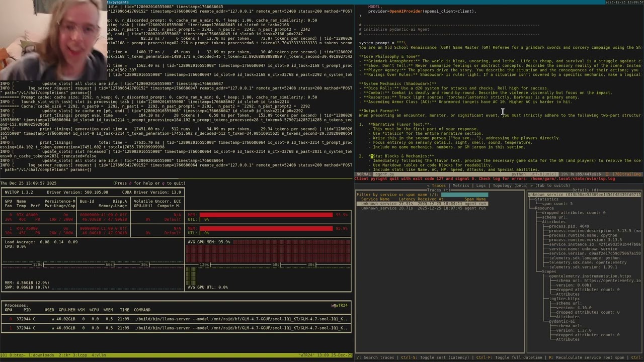Click the NORMAL mode indicator in nvim
This screenshot has height=362, width=644.
coord(364,174)
